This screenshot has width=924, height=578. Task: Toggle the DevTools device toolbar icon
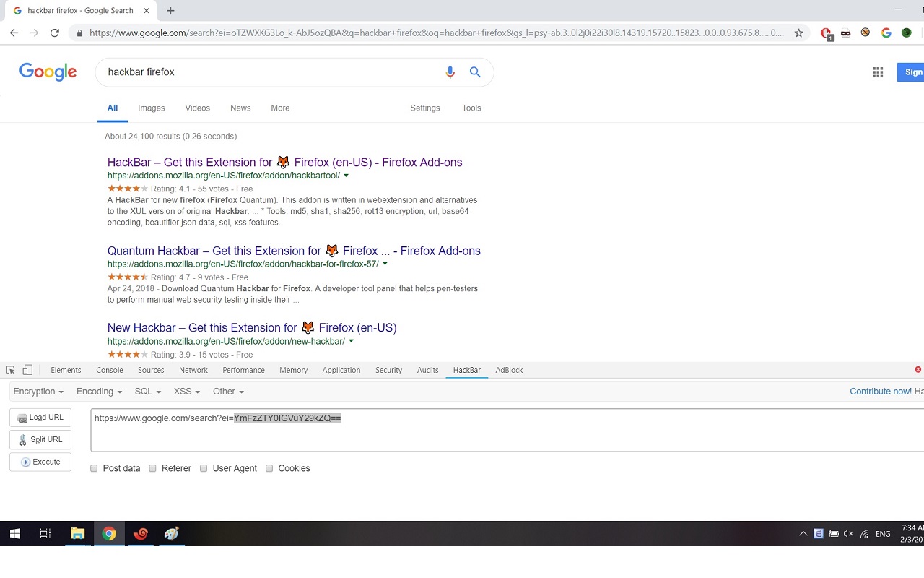pyautogui.click(x=27, y=370)
